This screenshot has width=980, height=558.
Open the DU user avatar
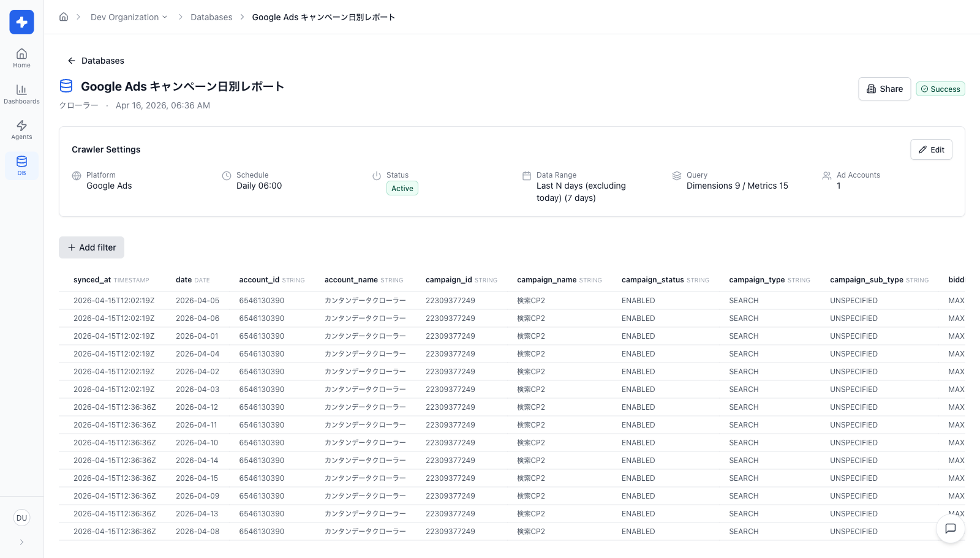click(x=21, y=518)
